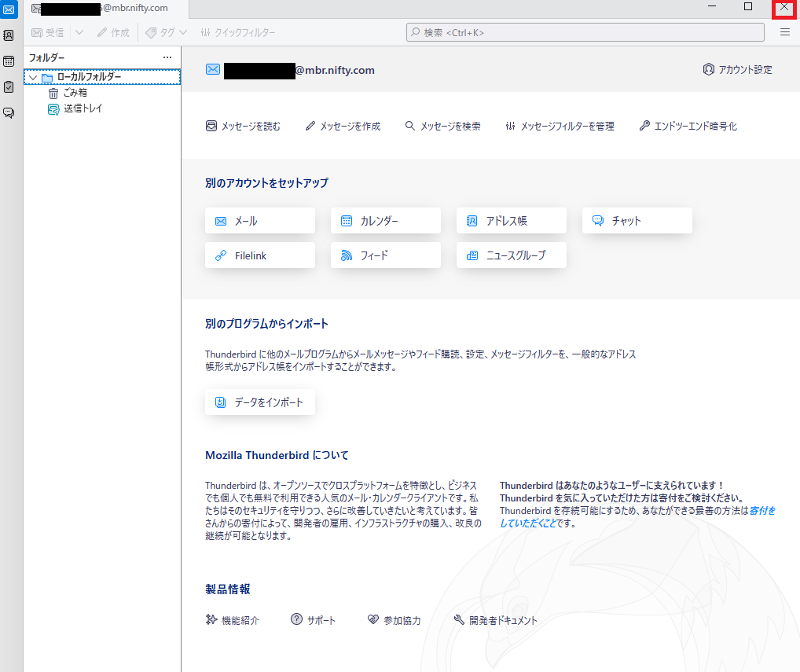The height and width of the screenshot is (672, 800).
Task: Open the 寄付をしていただくこと donation link
Action: 761,511
